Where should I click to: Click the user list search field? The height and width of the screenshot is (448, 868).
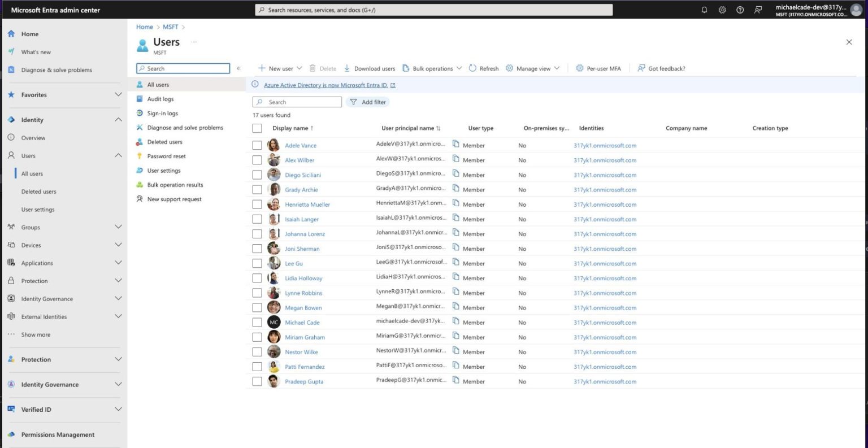pos(297,102)
